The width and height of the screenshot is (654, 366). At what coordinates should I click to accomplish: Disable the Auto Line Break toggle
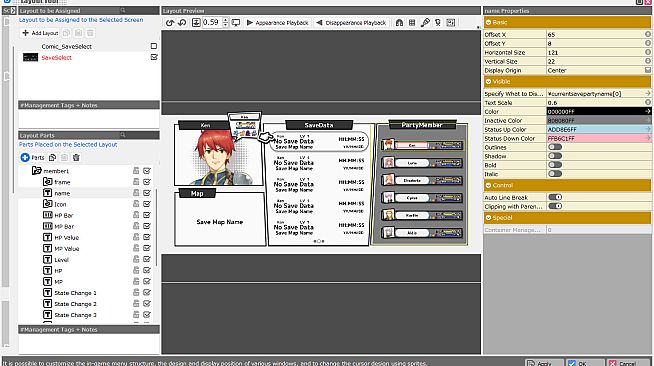point(555,197)
